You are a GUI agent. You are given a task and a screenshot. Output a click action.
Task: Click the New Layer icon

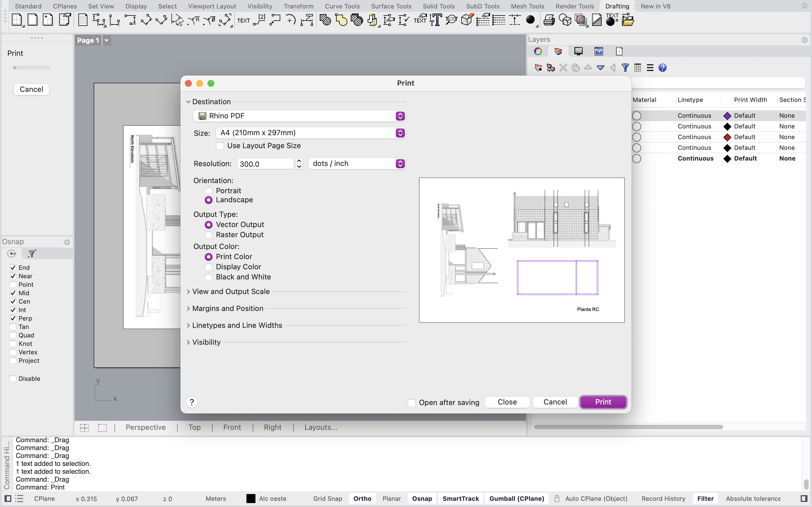pos(538,68)
